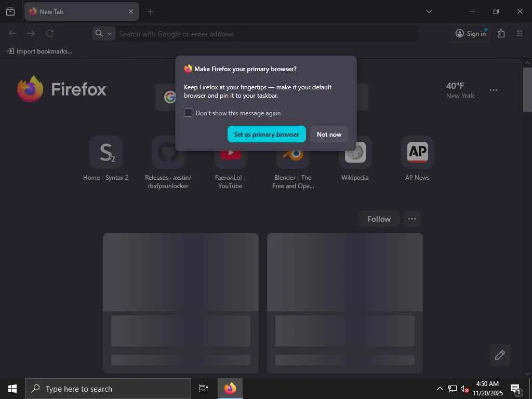Open the Blender shortcut tile
The height and width of the screenshot is (399, 532).
pos(293,163)
